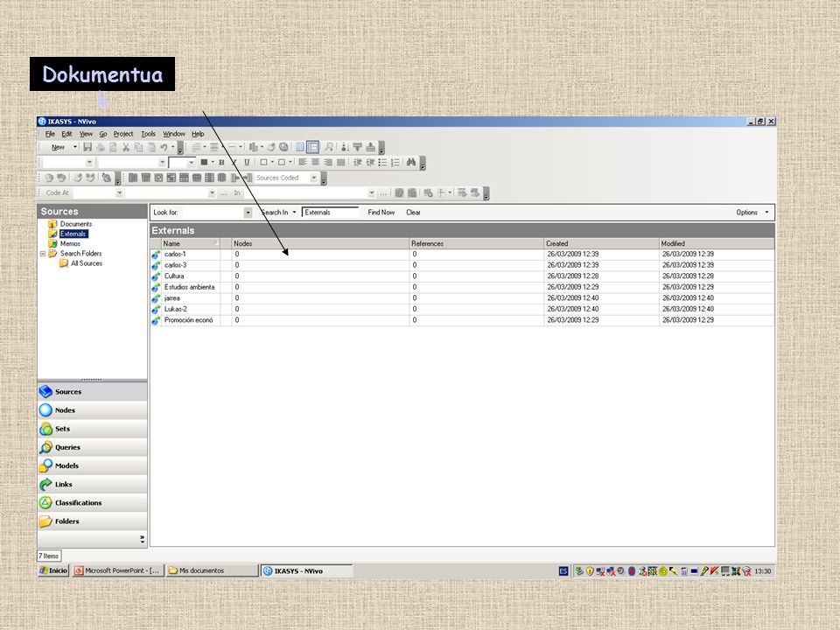840x630 pixels.
Task: Select the Estudios ambienta external row
Action: [462, 287]
